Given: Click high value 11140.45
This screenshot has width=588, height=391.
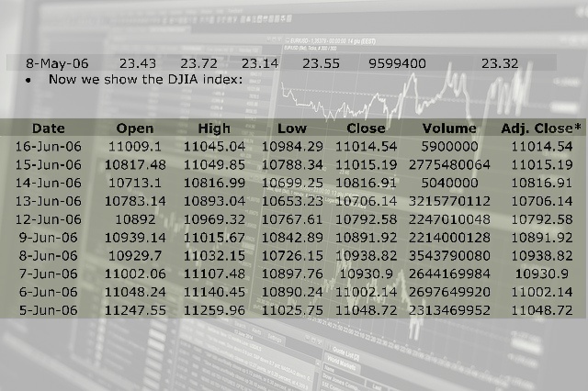Looking at the screenshot, I should click(214, 293).
